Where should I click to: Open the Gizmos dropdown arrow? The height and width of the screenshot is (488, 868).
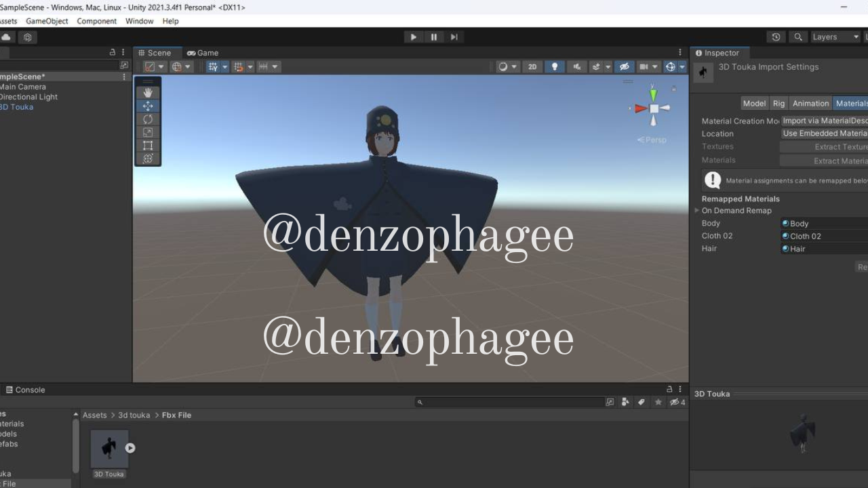682,66
